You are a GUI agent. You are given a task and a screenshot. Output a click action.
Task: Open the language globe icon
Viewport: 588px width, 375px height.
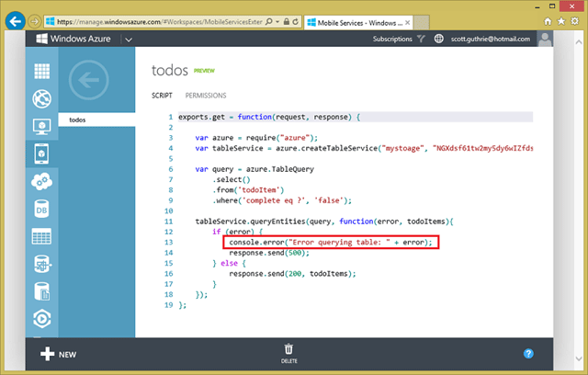click(438, 39)
